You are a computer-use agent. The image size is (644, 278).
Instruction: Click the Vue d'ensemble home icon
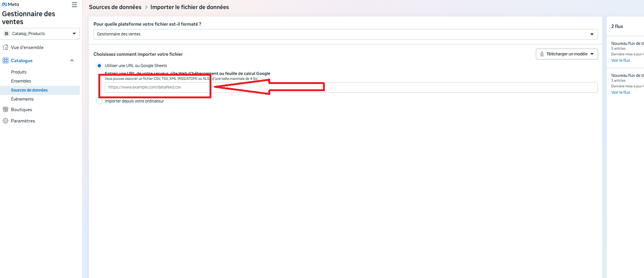pyautogui.click(x=5, y=47)
